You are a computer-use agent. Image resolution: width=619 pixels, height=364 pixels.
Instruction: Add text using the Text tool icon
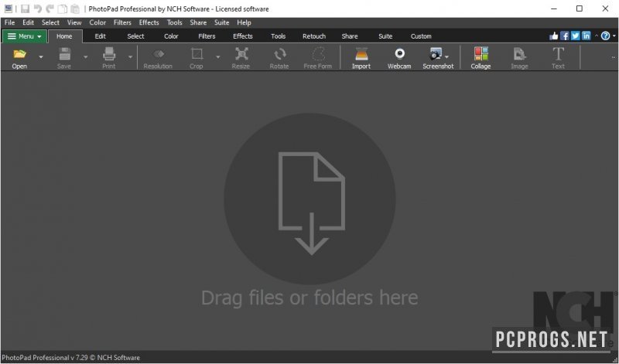558,53
